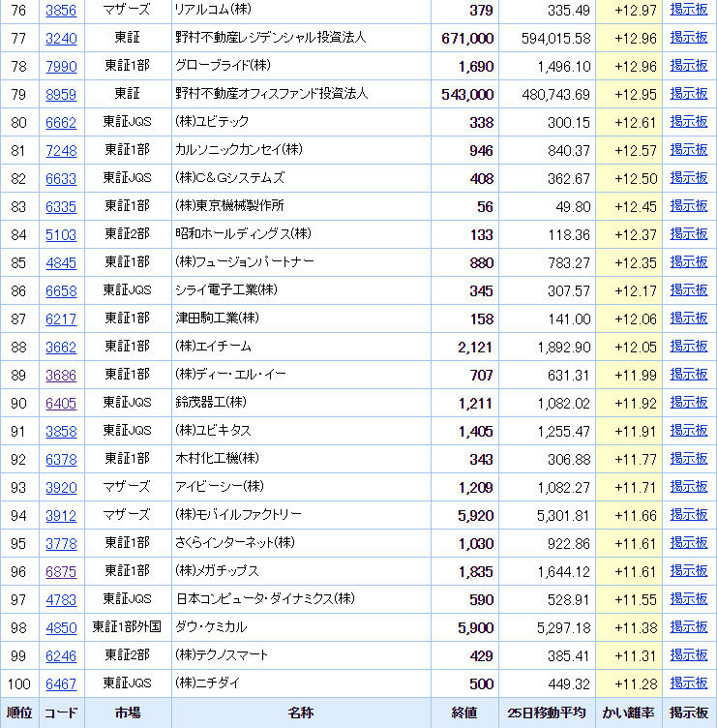Click stock code 3858 link

61,432
